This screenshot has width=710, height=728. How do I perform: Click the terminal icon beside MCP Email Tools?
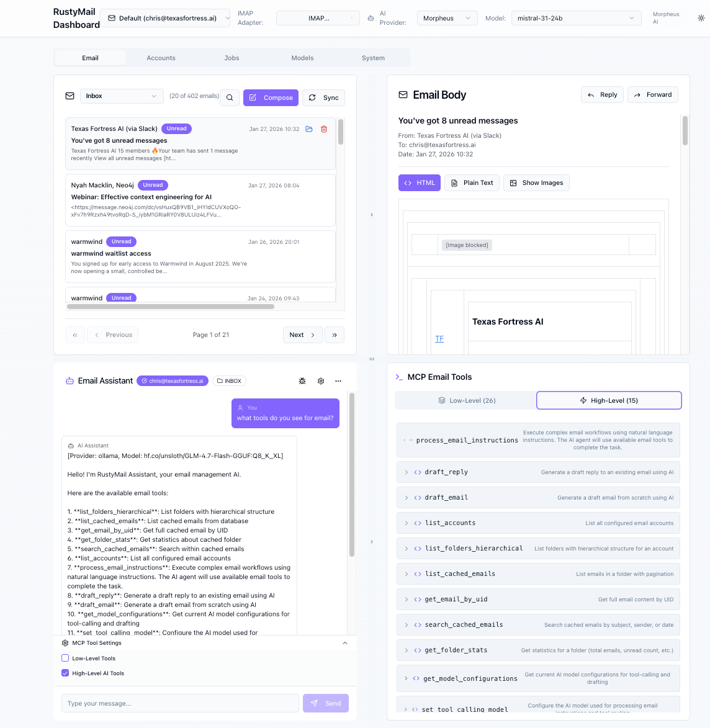coord(399,377)
